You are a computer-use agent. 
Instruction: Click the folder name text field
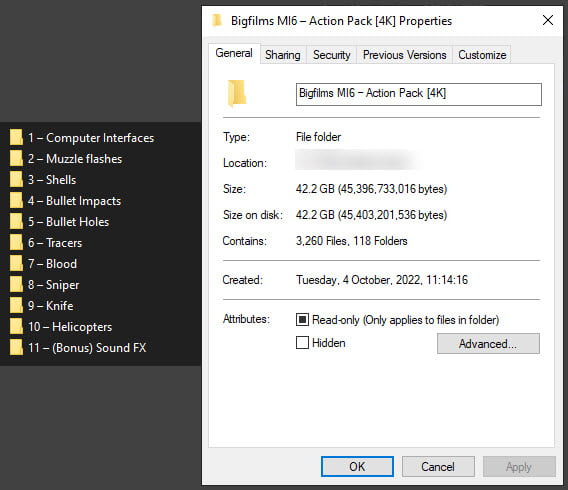[x=419, y=94]
